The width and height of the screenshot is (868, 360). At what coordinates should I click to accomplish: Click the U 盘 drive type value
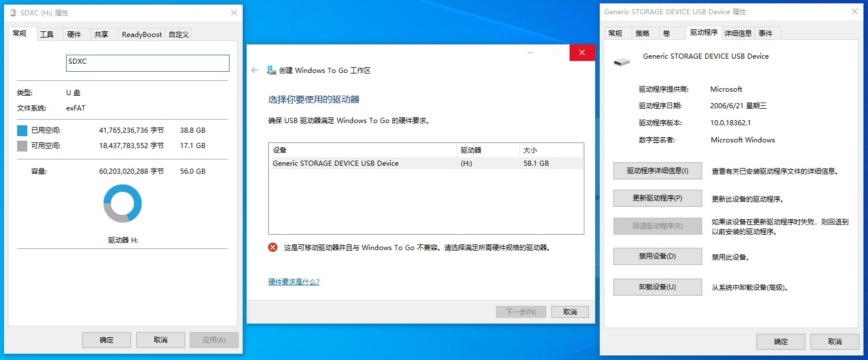click(x=74, y=93)
